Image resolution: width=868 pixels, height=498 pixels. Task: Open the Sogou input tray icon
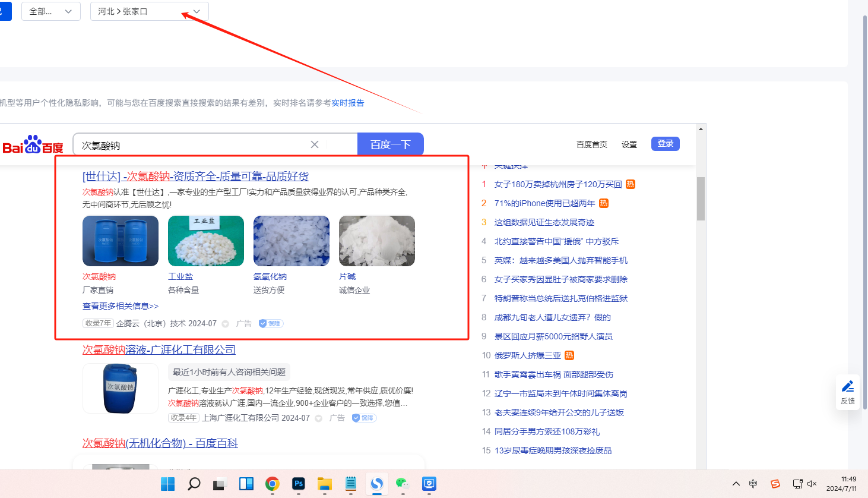click(x=775, y=484)
